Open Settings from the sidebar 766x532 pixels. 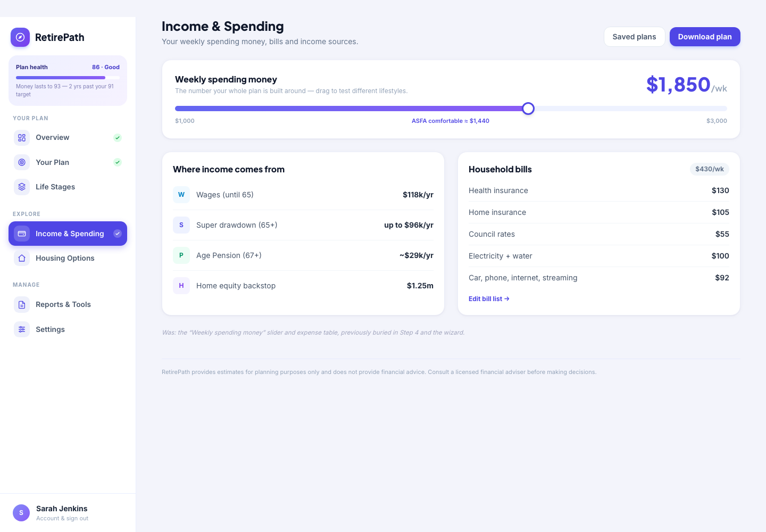(x=68, y=329)
